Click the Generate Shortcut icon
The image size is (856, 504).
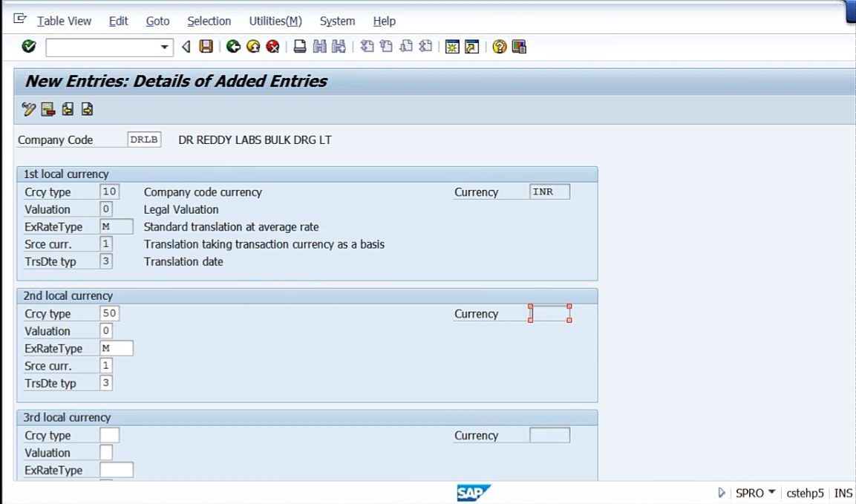471,47
